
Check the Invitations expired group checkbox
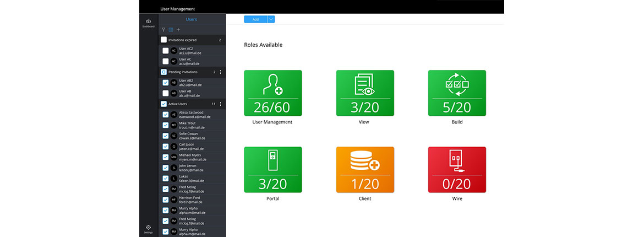pyautogui.click(x=163, y=40)
